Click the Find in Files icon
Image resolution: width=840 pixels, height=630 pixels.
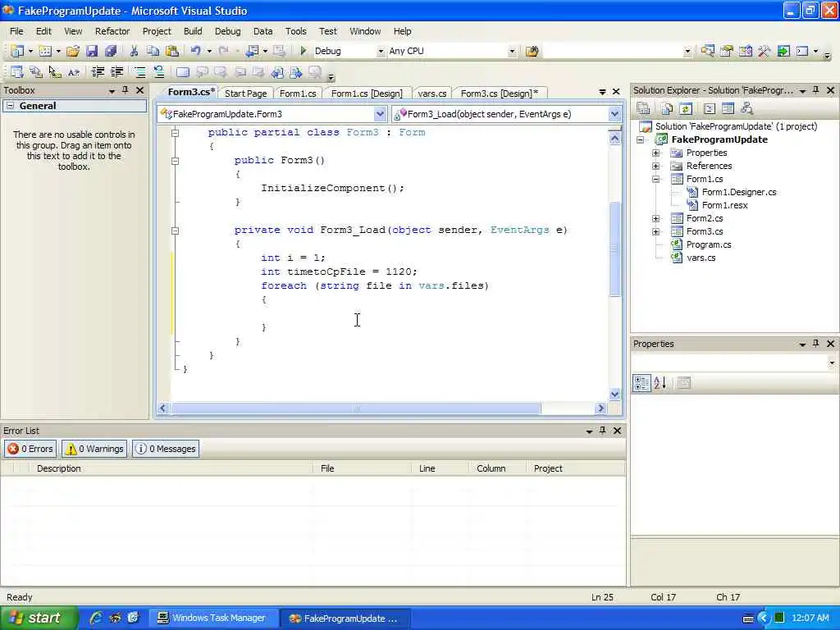pos(532,51)
